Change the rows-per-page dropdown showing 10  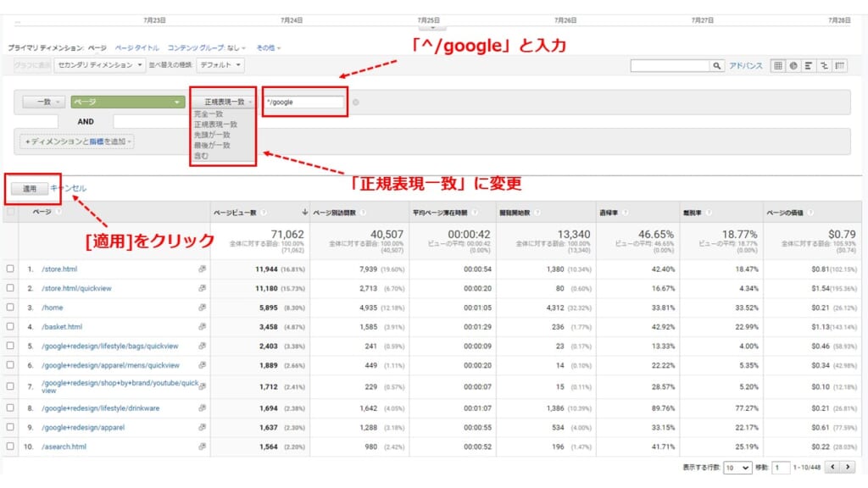point(737,468)
